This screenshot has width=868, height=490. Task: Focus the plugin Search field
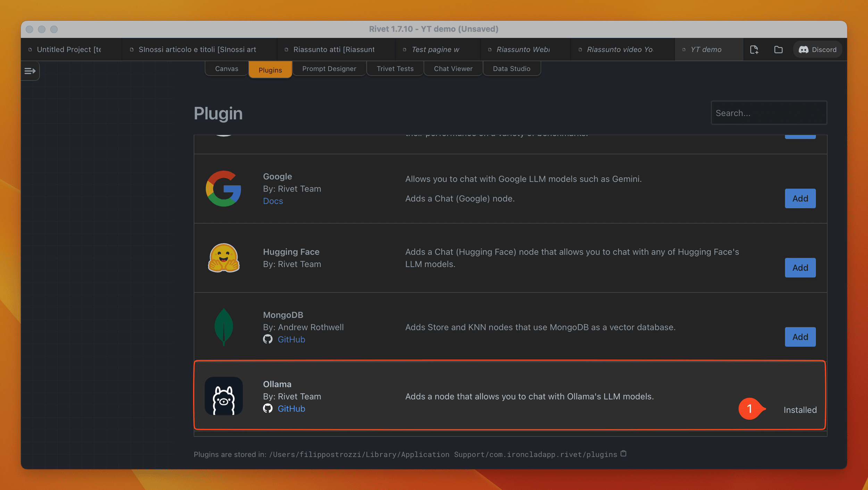[x=769, y=113]
